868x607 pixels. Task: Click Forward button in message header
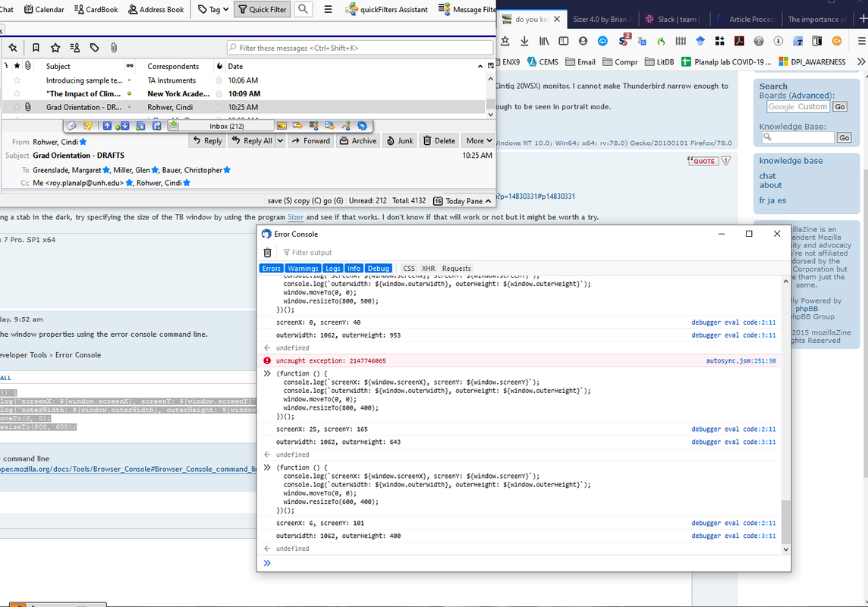pos(310,140)
